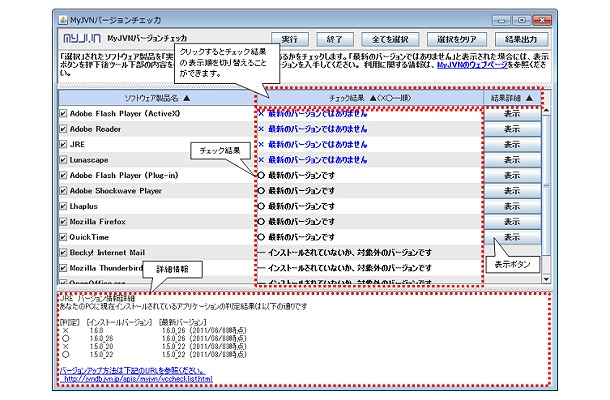Click the software list vertical scrollbar thumb

pos(546,186)
